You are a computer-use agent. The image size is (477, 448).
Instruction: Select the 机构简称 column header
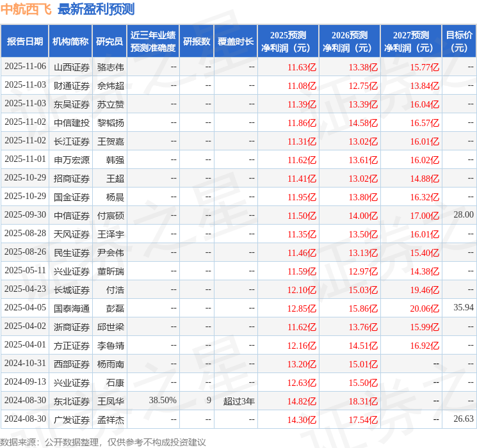coord(70,41)
